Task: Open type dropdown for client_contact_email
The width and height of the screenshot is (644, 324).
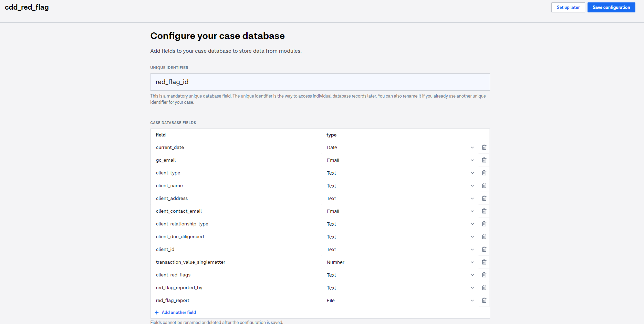Action: pos(400,211)
